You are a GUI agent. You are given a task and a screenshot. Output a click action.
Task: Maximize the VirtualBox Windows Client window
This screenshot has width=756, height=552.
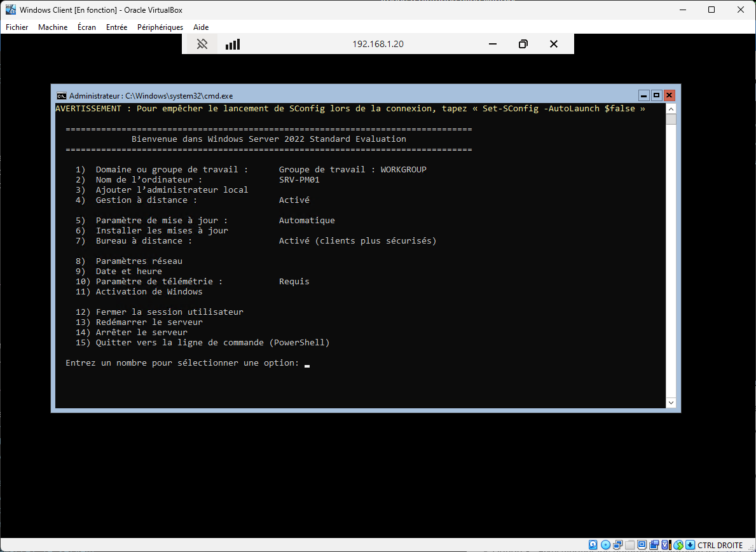711,10
